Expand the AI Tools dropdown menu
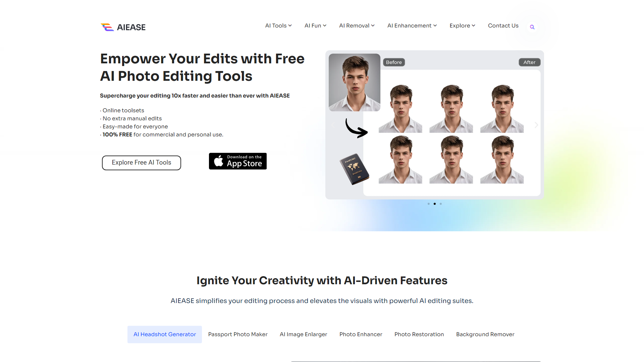This screenshot has height=362, width=644. tap(277, 25)
